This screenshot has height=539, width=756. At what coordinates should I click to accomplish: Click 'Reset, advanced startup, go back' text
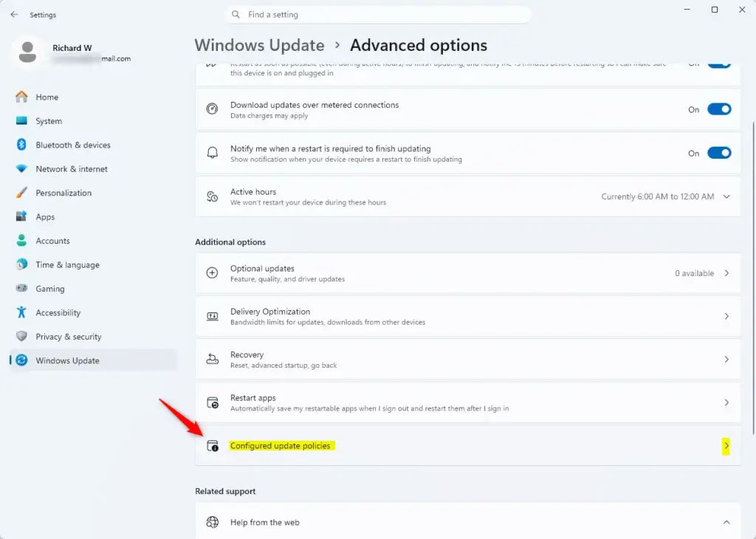283,365
